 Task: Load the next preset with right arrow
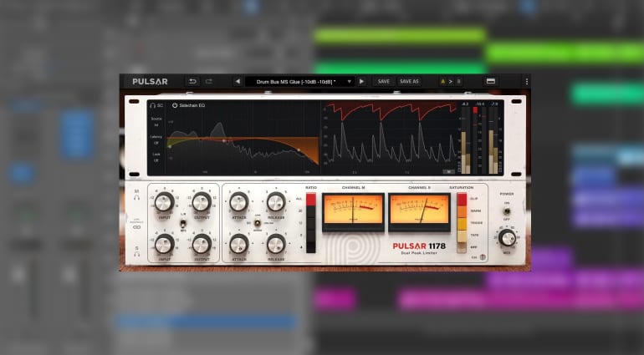pos(361,82)
